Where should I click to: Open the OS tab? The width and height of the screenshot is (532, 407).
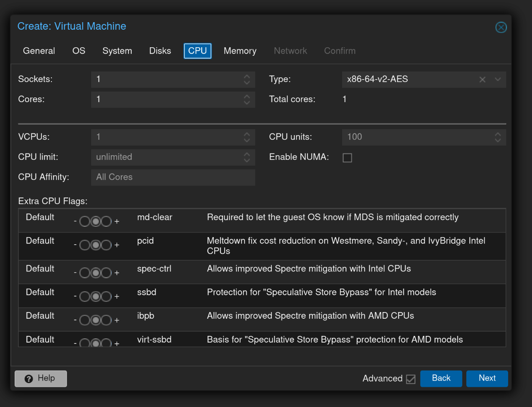(79, 51)
